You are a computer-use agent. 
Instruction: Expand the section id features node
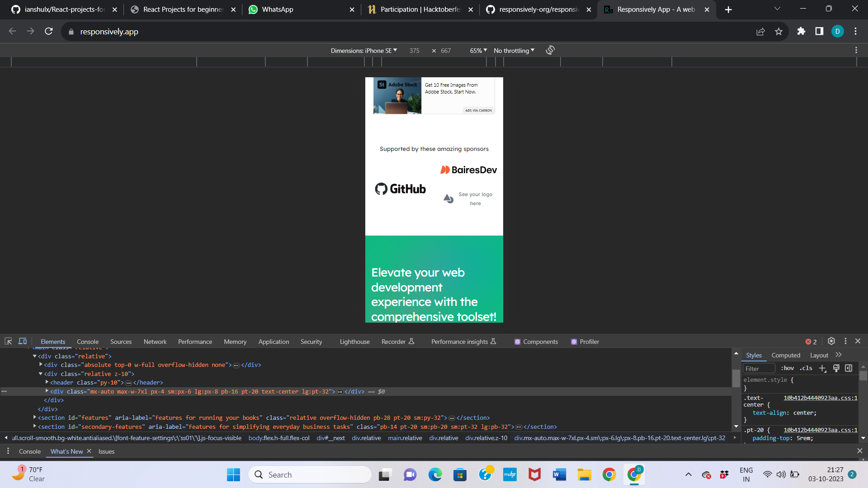[35, 418]
